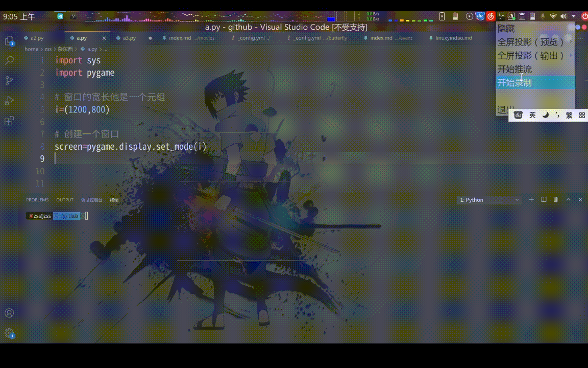
Task: Select 隐藏 in the tray menu
Action: pyautogui.click(x=535, y=29)
